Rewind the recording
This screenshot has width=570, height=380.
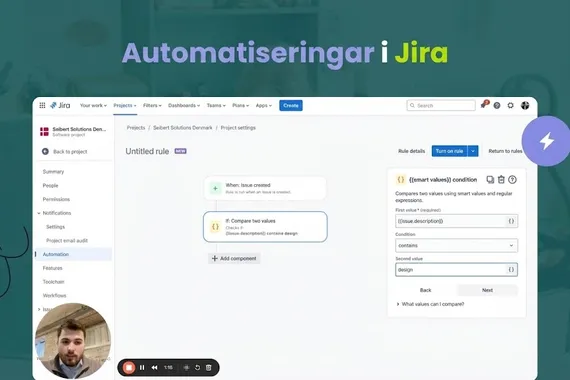point(154,368)
